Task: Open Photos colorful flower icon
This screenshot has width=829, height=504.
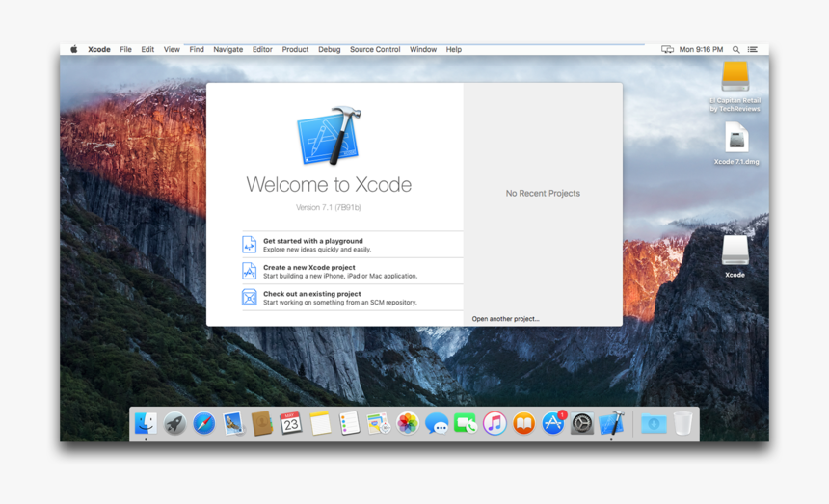Action: pos(408,423)
